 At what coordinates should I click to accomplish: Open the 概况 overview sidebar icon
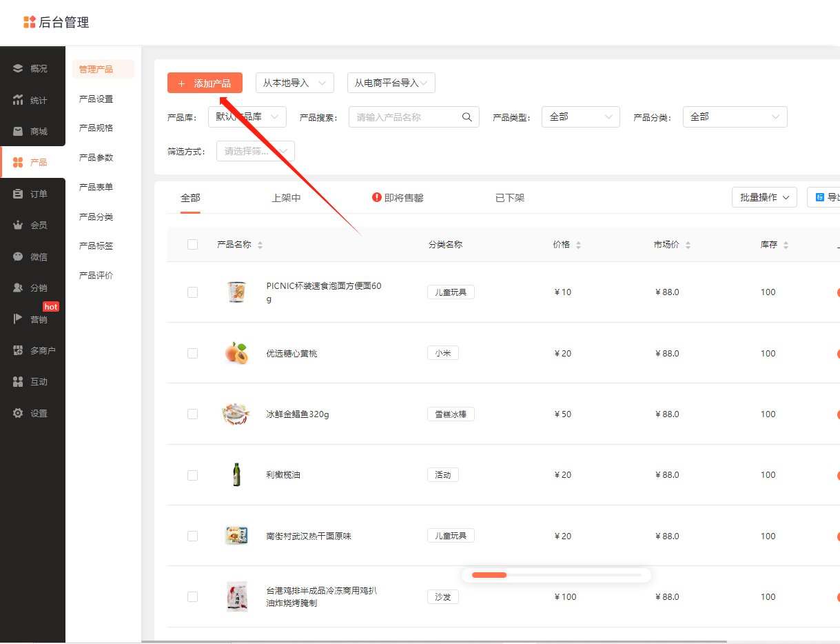18,68
